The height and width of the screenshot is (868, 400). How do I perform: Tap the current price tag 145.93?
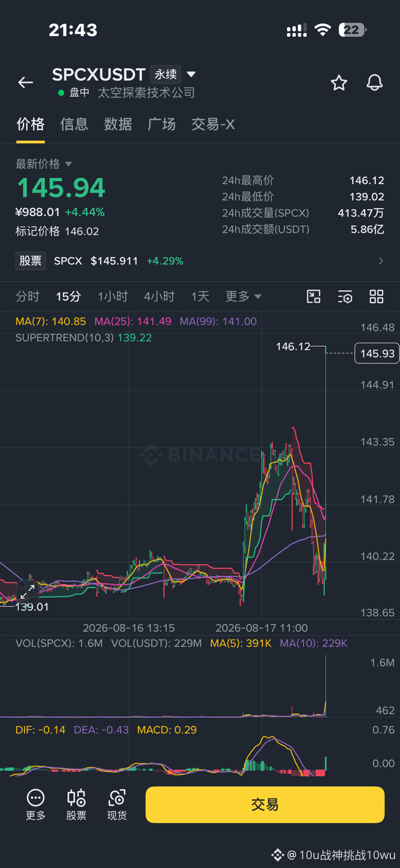tap(377, 353)
